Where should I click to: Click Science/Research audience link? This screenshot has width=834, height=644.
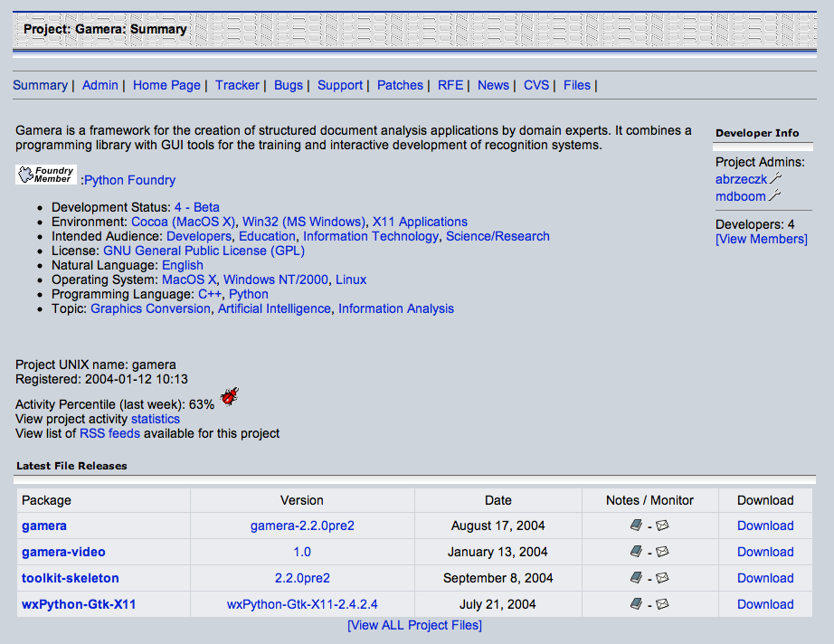(498, 236)
